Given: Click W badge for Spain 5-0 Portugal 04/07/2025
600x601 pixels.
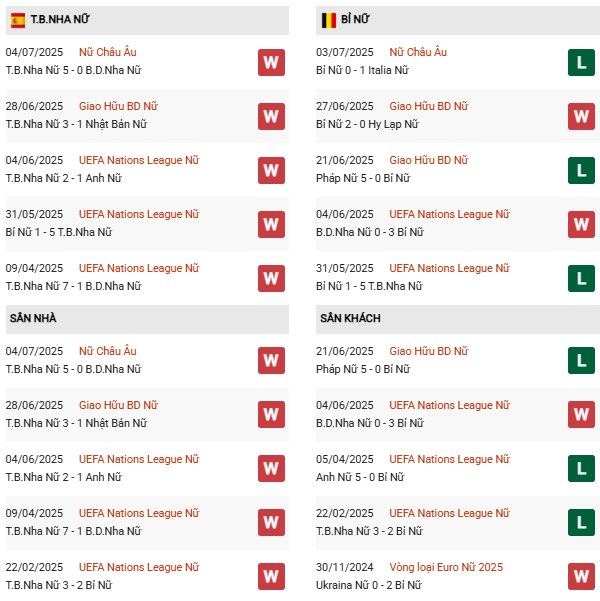Looking at the screenshot, I should (x=271, y=62).
